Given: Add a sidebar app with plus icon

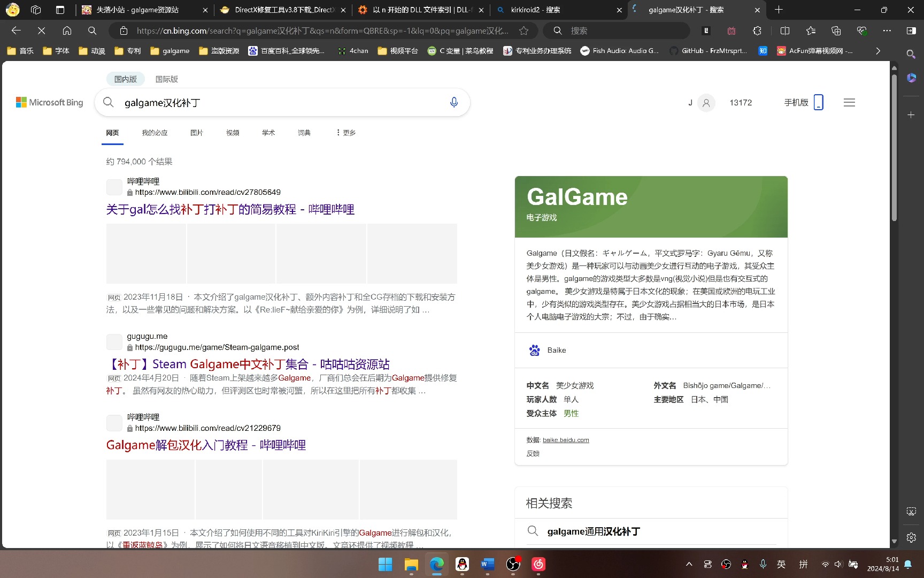Looking at the screenshot, I should 911,115.
